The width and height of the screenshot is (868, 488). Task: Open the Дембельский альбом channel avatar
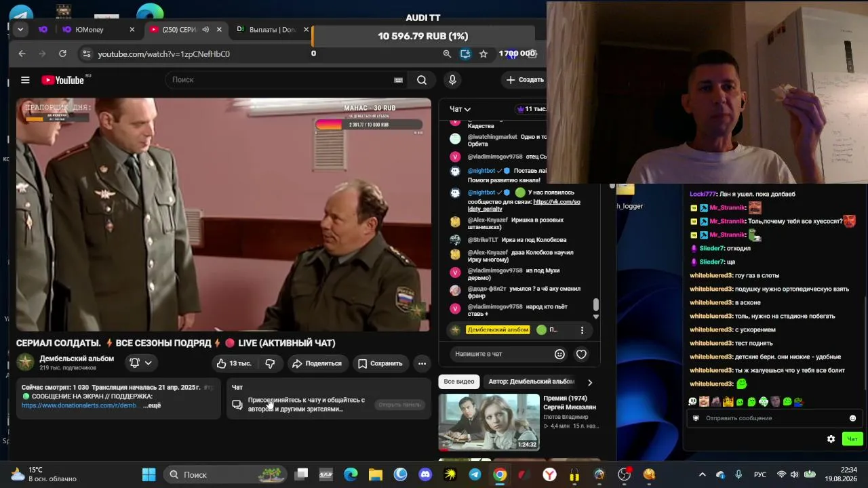pos(25,363)
